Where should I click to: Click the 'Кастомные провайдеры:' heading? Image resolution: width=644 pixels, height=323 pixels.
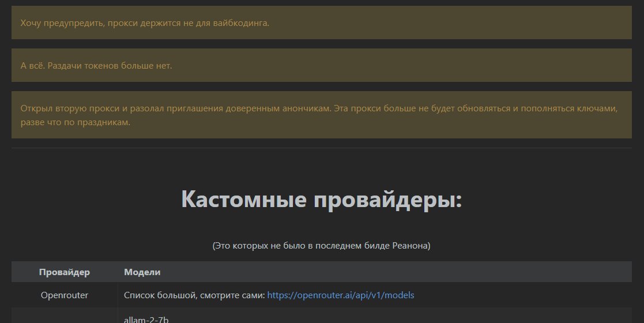point(322,200)
